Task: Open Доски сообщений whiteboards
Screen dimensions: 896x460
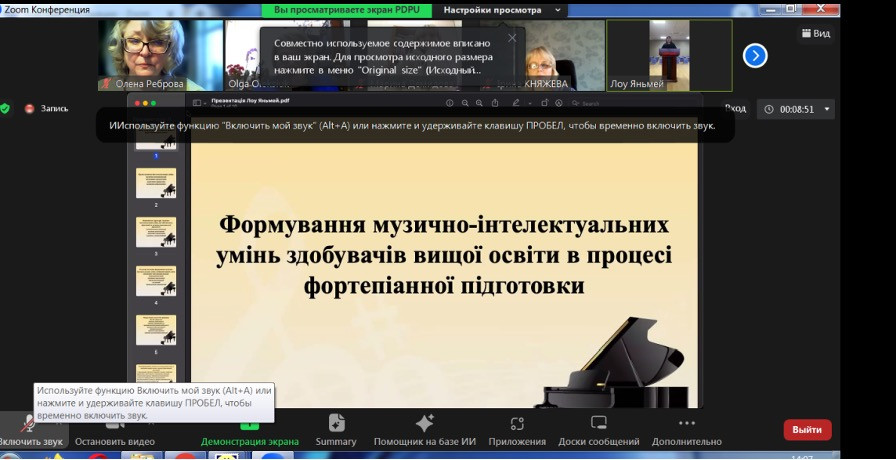Action: point(598,431)
